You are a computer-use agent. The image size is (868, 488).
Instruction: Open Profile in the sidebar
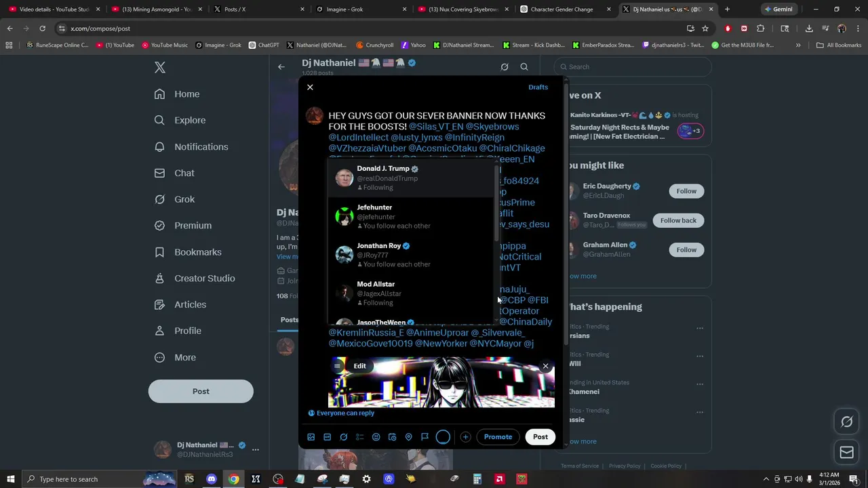click(177, 331)
